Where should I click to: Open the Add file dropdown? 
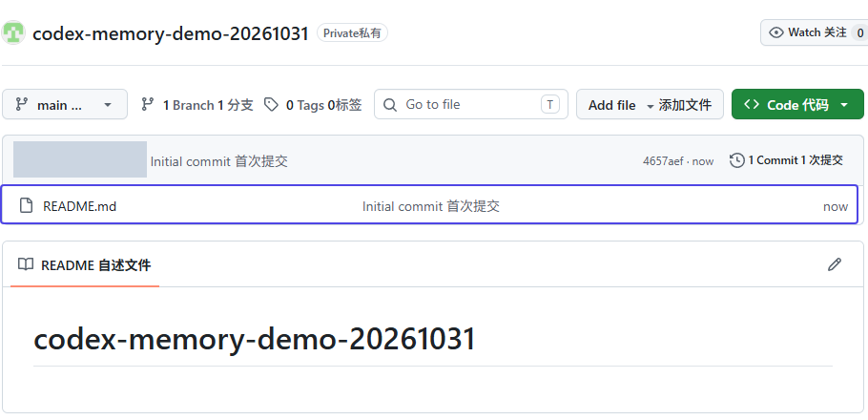point(650,104)
